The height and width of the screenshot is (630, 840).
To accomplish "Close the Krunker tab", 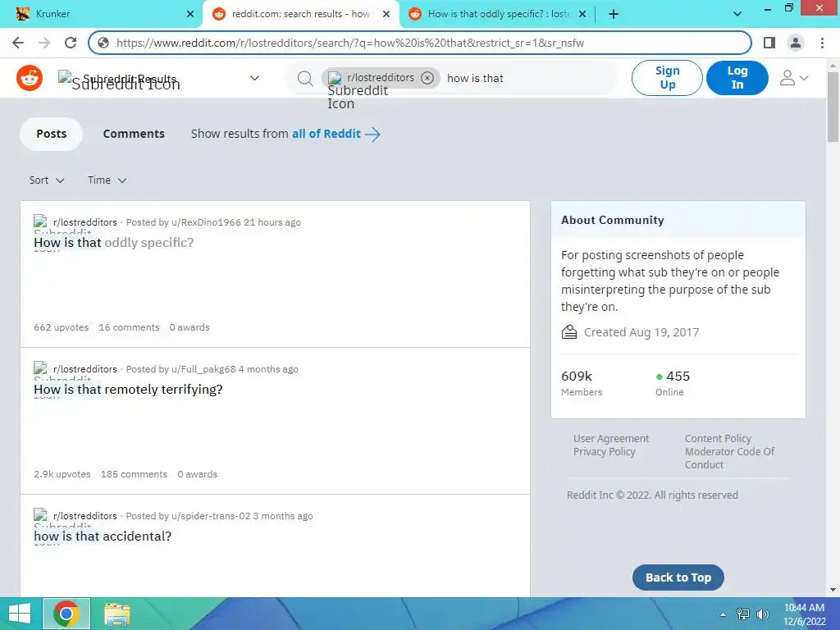I will pos(190,14).
